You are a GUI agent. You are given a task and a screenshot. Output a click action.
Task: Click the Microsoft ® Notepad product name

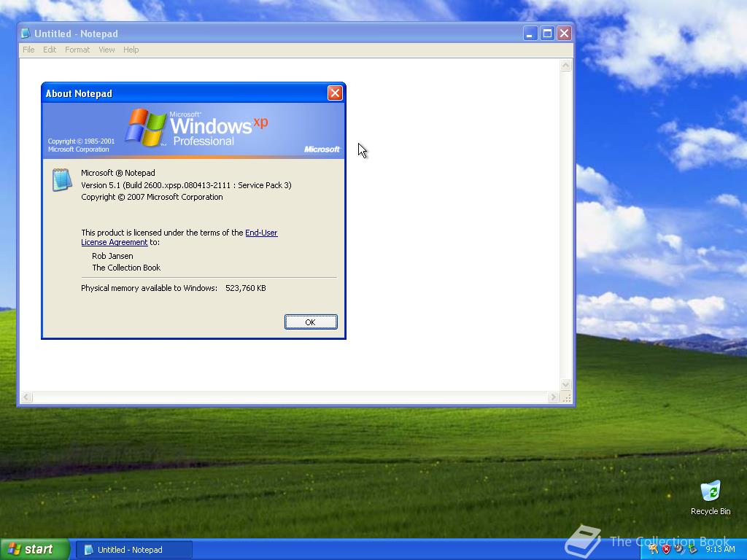click(118, 173)
